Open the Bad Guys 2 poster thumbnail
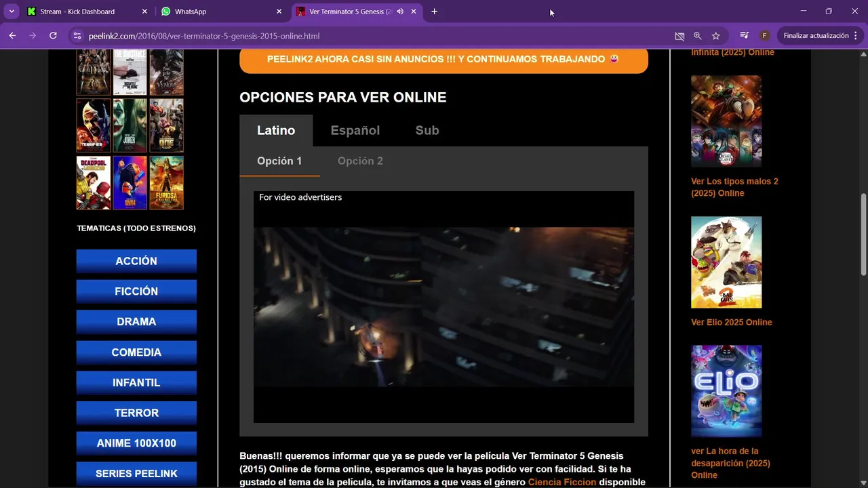This screenshot has height=488, width=868. coord(726,262)
